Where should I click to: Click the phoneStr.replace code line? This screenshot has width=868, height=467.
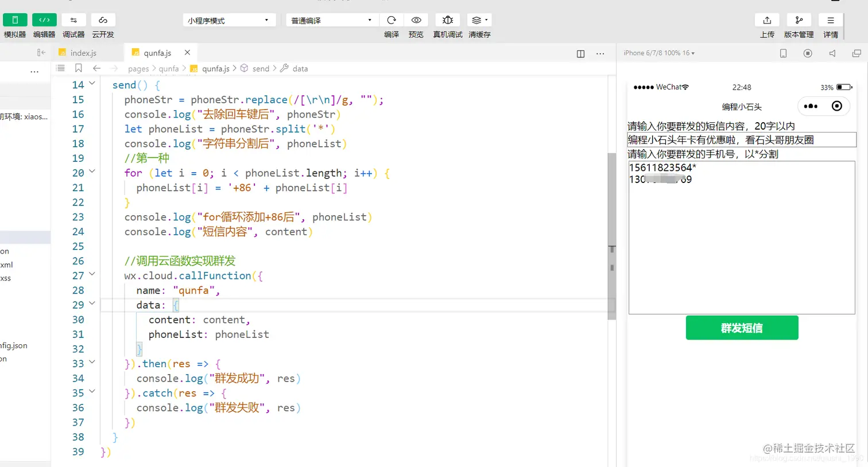254,100
